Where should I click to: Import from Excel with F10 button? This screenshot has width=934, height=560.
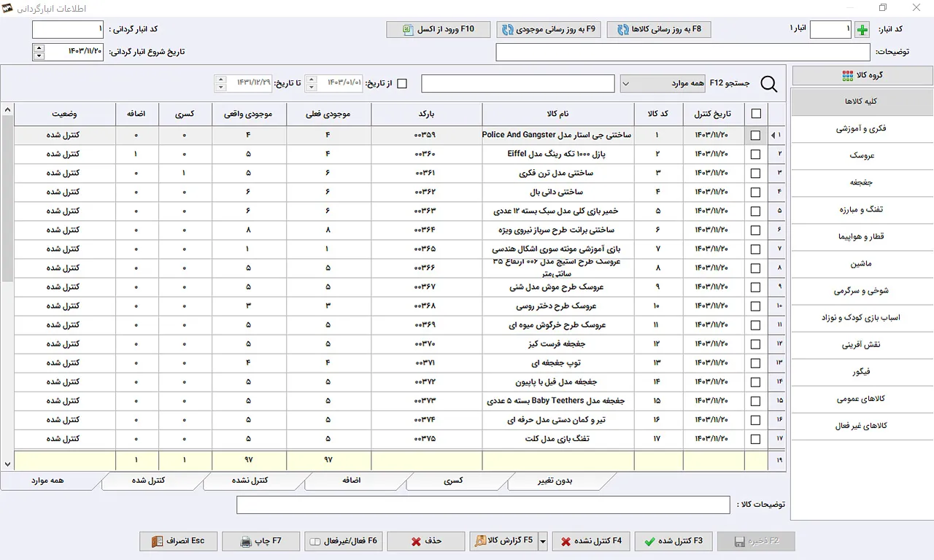[x=439, y=30]
